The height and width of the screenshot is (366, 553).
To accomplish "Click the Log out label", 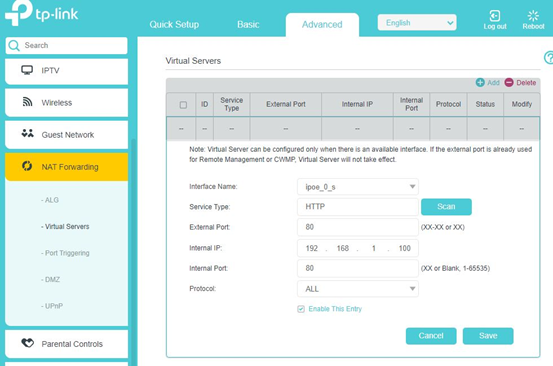I will (495, 26).
